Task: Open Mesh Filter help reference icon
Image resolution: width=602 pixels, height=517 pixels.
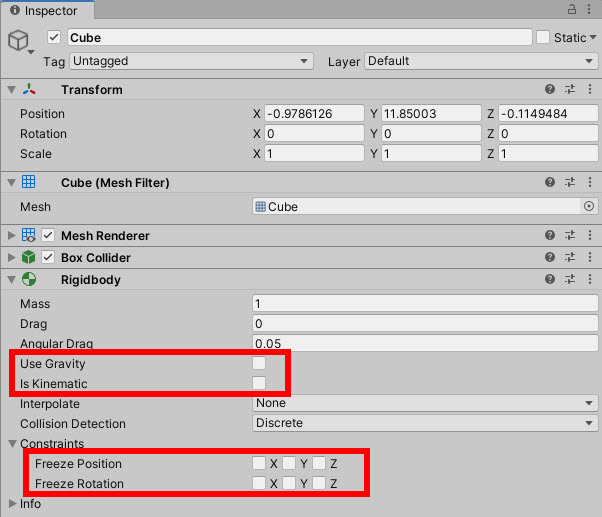Action: coord(550,182)
